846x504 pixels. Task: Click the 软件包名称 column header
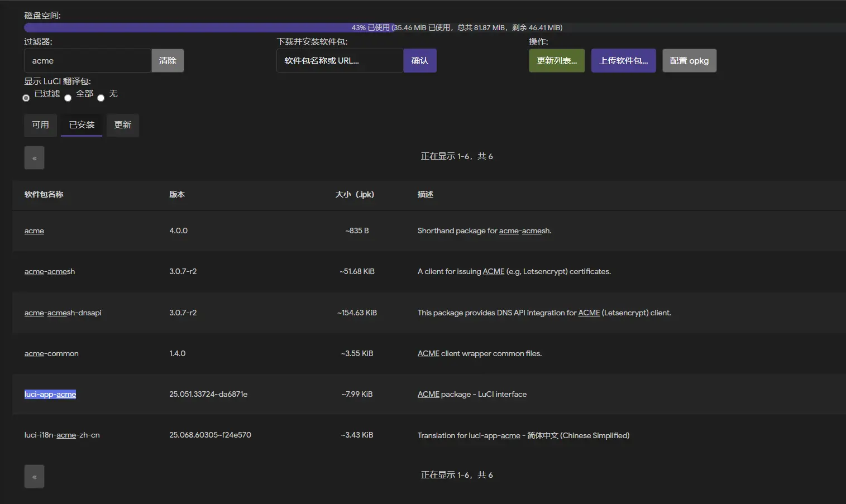point(44,195)
